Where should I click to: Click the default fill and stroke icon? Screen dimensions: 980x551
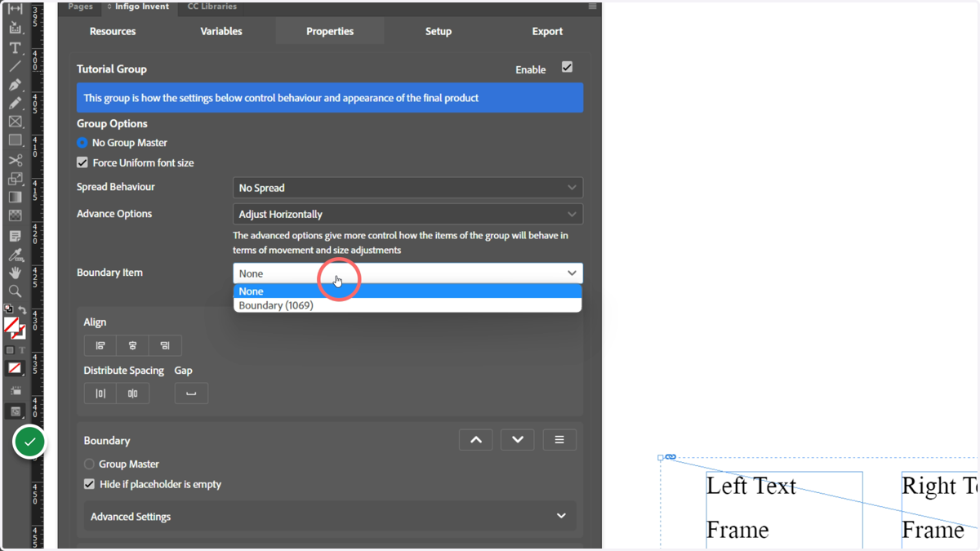pos(8,309)
